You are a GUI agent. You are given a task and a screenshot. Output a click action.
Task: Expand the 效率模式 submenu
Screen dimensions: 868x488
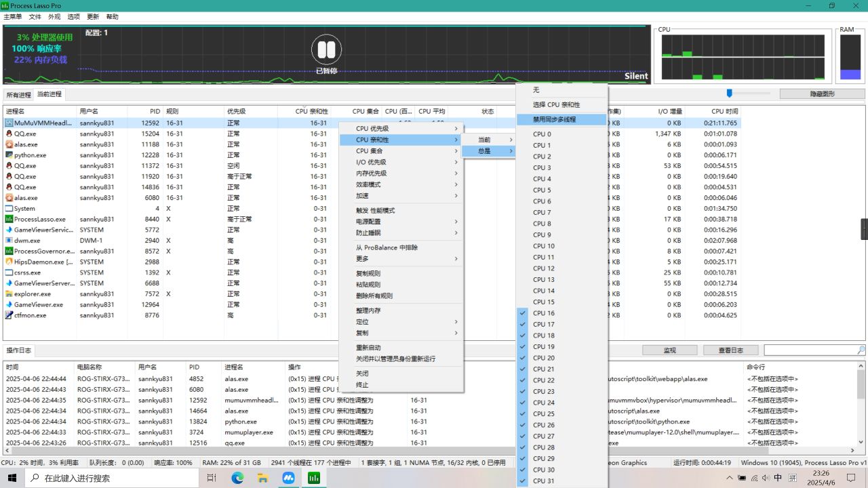click(401, 184)
